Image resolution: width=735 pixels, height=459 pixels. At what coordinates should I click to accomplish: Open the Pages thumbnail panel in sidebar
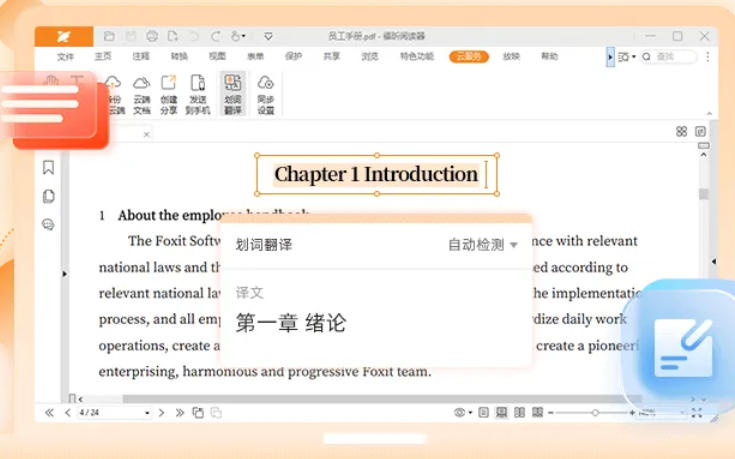click(48, 196)
